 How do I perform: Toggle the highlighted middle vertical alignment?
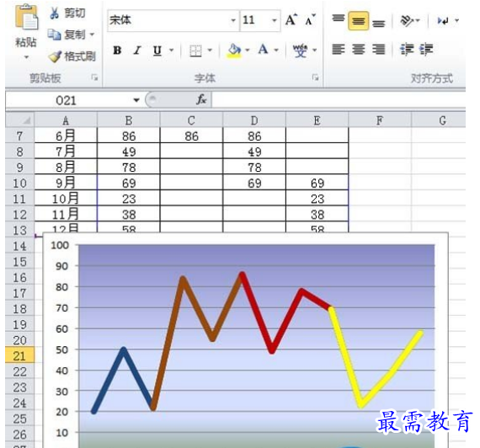359,21
